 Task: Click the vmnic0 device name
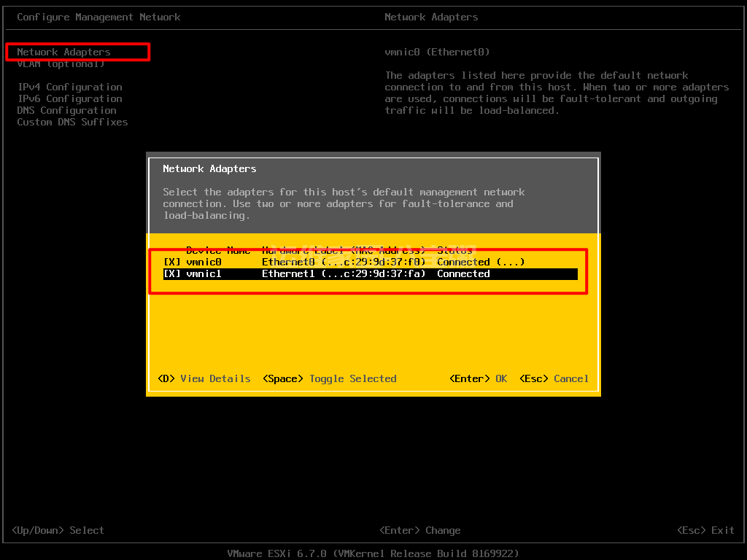pyautogui.click(x=204, y=262)
